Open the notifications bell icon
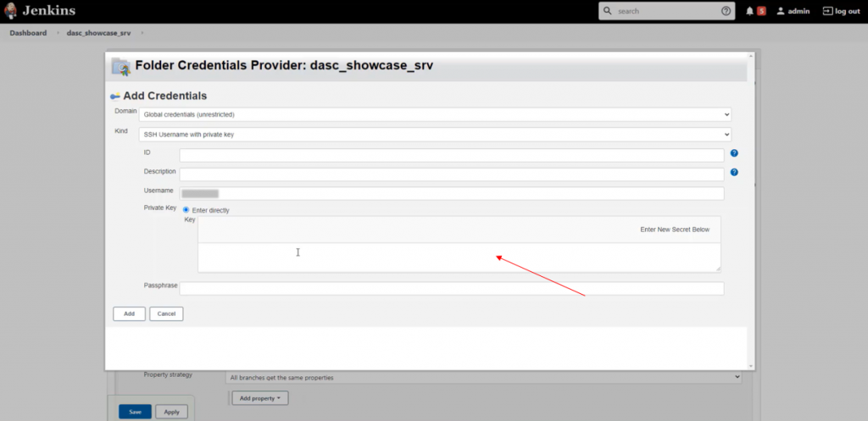868x421 pixels. click(749, 11)
